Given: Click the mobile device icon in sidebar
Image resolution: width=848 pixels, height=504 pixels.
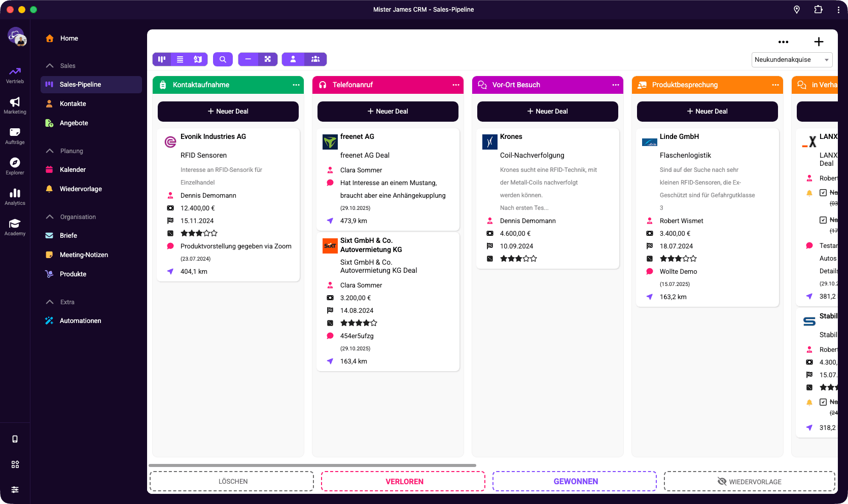Looking at the screenshot, I should tap(15, 439).
